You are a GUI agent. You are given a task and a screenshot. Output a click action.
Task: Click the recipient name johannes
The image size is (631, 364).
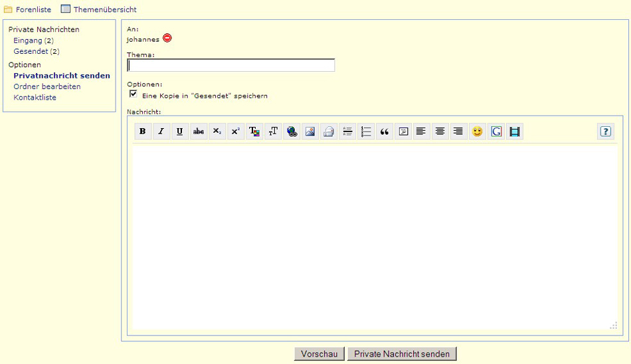coord(143,39)
